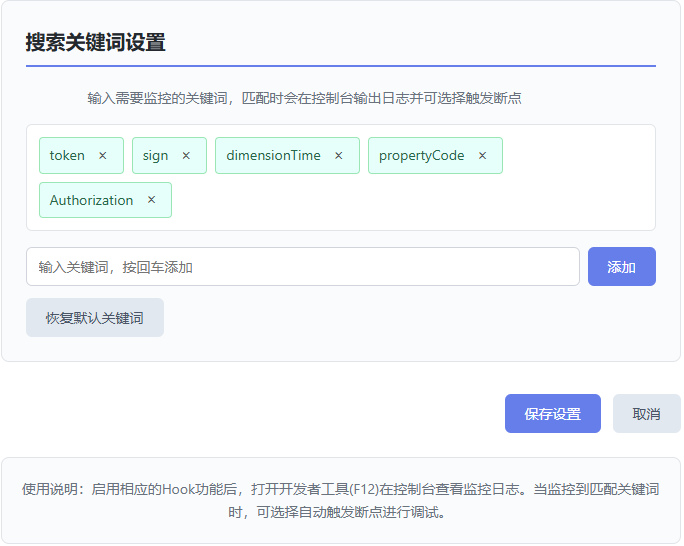
Task: Click 恢复默认关键词 to reset keywords
Action: 95,318
